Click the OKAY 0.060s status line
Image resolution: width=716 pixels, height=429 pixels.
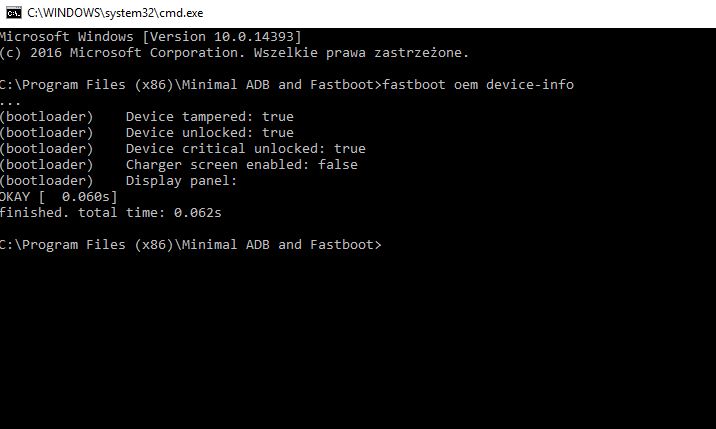pos(58,196)
